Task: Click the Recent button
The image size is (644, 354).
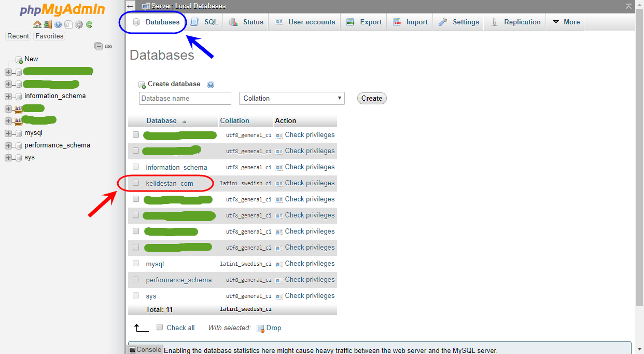Action: [x=18, y=36]
